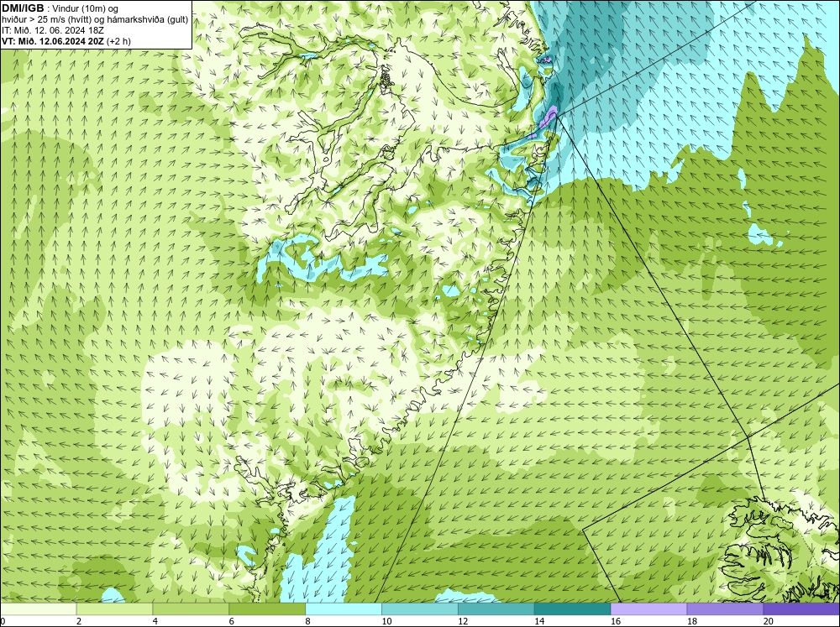The image size is (840, 627).
Task: Click the 10–12 m/s turquoise legend swatch
Action: pyautogui.click(x=420, y=609)
